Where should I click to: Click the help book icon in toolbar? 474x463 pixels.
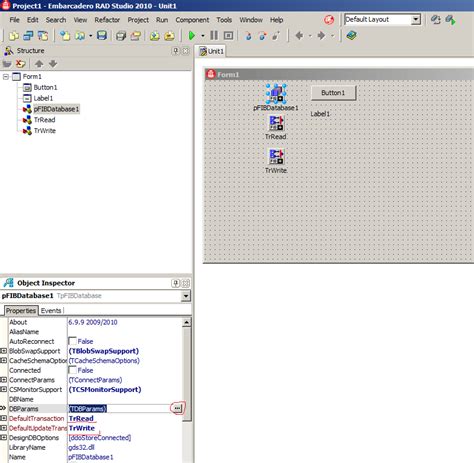tap(351, 35)
